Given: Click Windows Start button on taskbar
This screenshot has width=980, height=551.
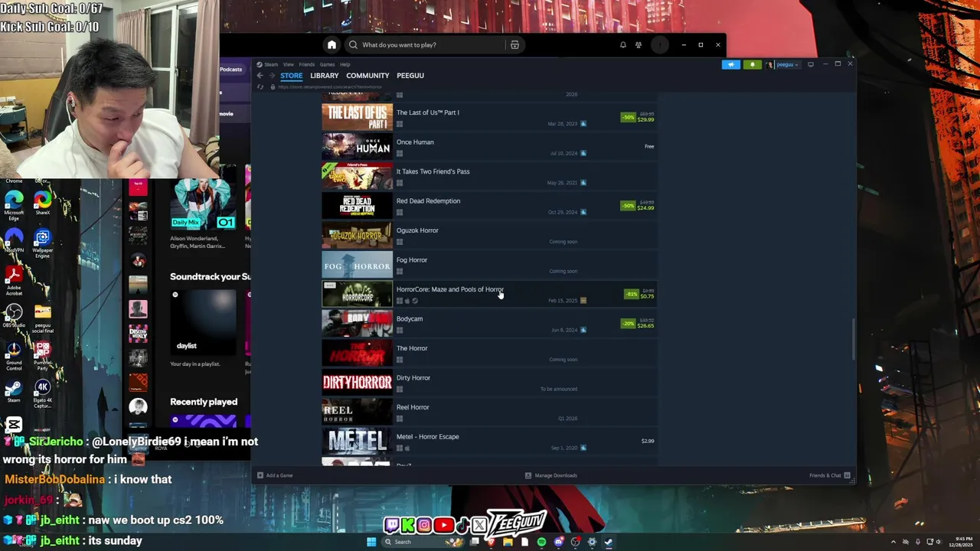Looking at the screenshot, I should coord(371,542).
